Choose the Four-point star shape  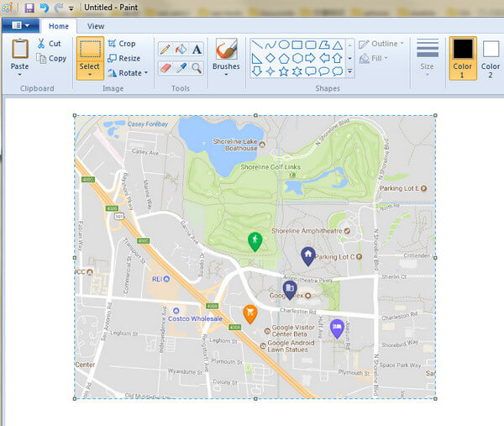[x=270, y=71]
